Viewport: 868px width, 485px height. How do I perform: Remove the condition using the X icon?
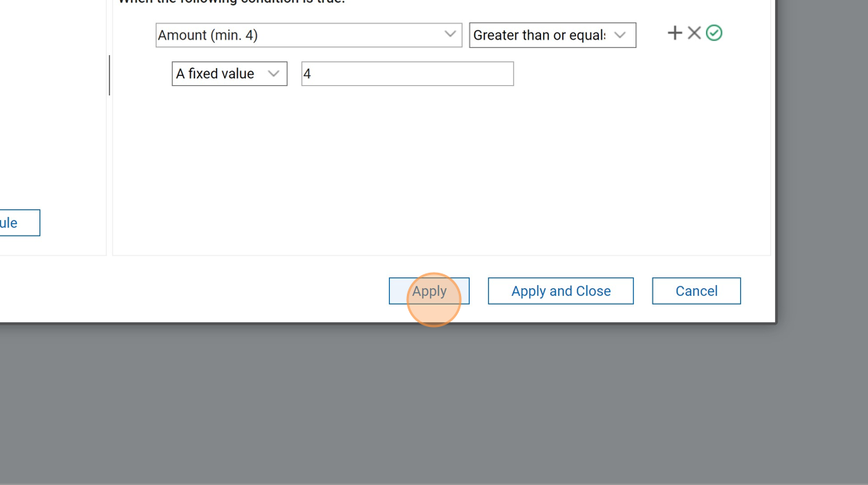694,33
